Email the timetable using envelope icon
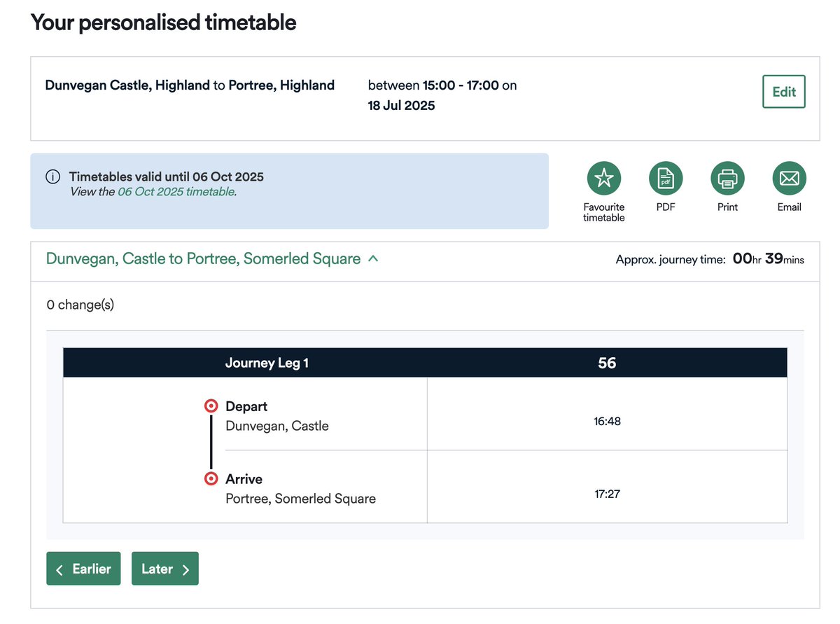This screenshot has height=624, width=840. pos(789,179)
